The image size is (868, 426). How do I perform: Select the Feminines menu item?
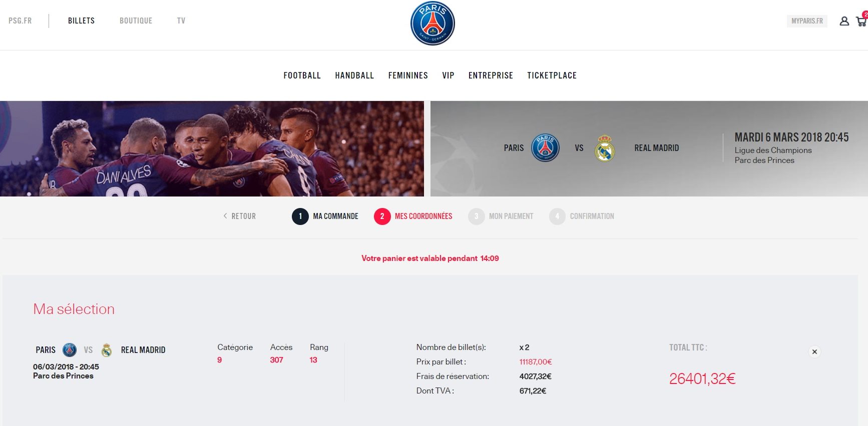coord(408,75)
